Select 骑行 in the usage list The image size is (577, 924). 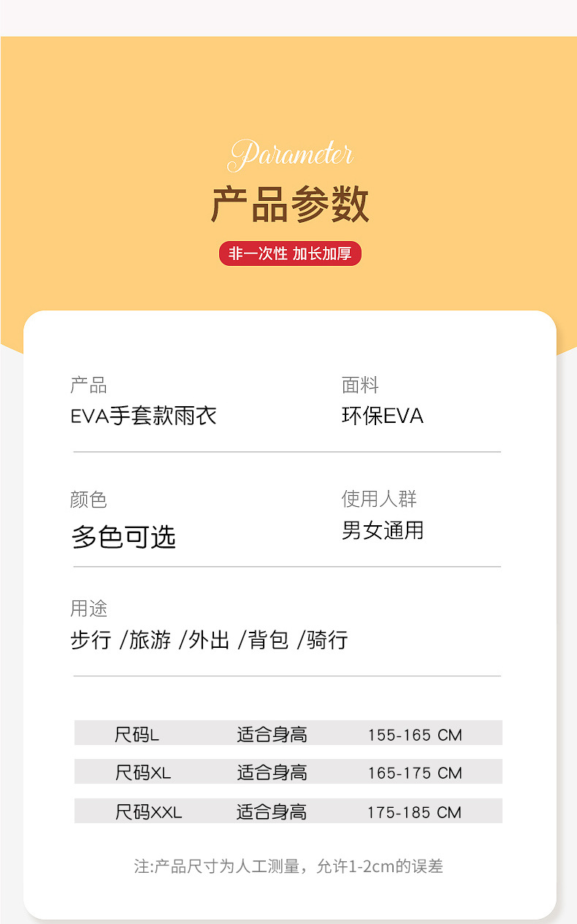click(327, 640)
